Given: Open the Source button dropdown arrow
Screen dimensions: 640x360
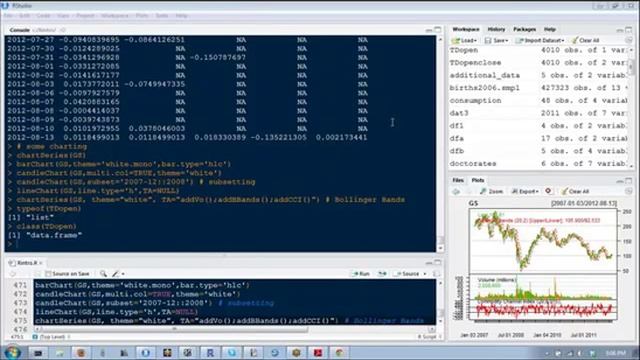Looking at the screenshot, I should pos(425,274).
